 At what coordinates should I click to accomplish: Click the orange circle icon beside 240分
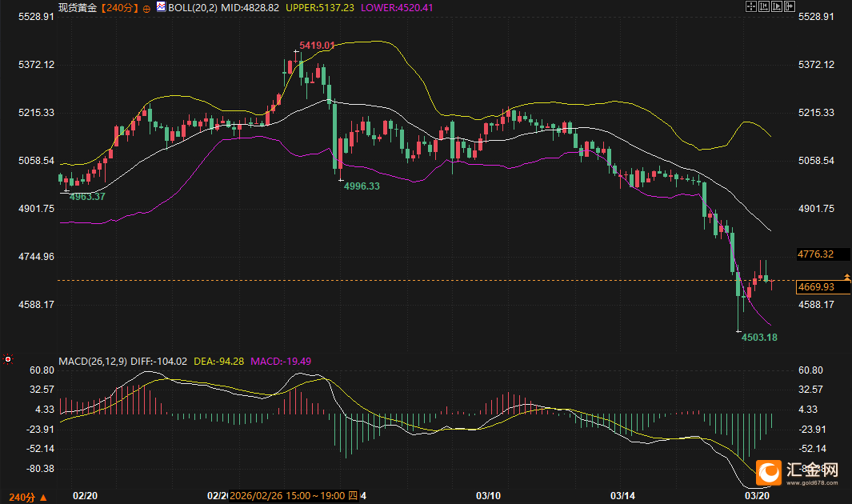146,7
